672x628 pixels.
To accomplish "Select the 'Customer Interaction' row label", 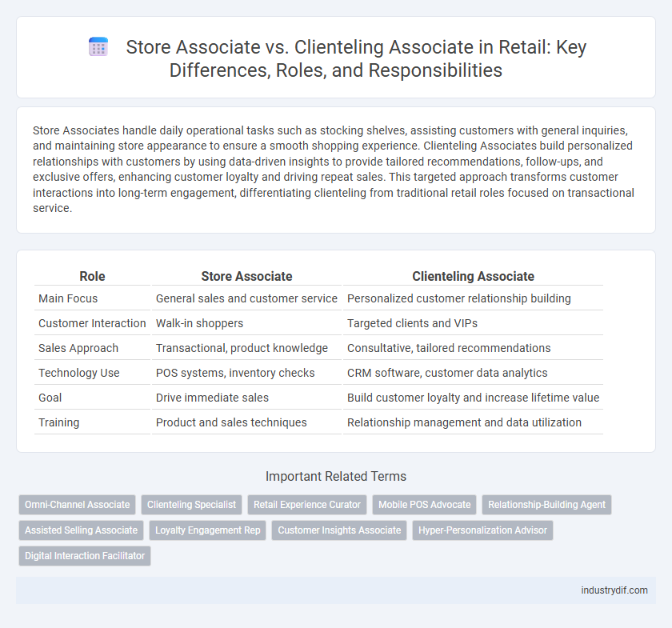I will [92, 323].
